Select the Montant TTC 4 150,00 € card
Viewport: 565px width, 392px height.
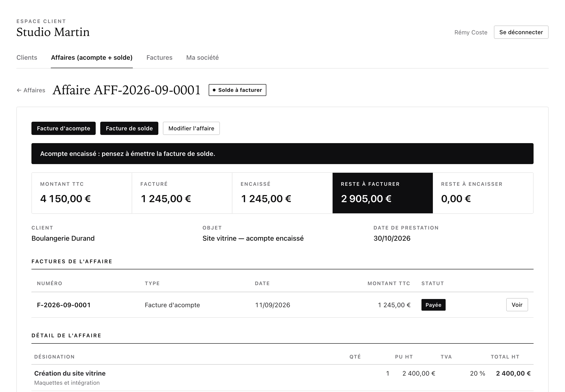coord(82,193)
